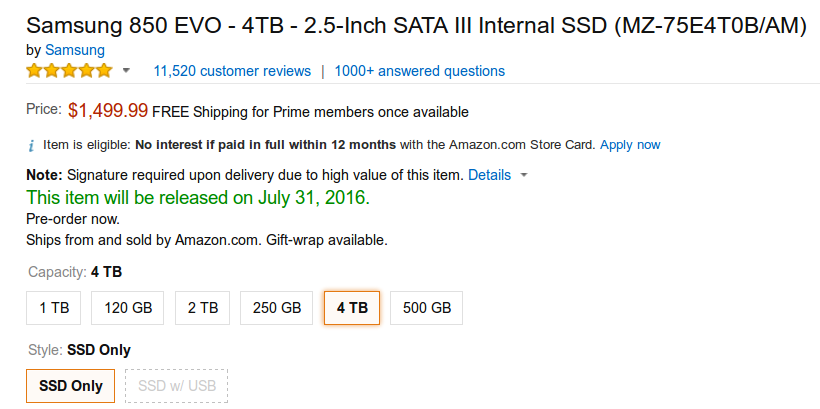Select the 1 TB capacity option
Viewport: 820px width, 409px height.
tap(54, 308)
